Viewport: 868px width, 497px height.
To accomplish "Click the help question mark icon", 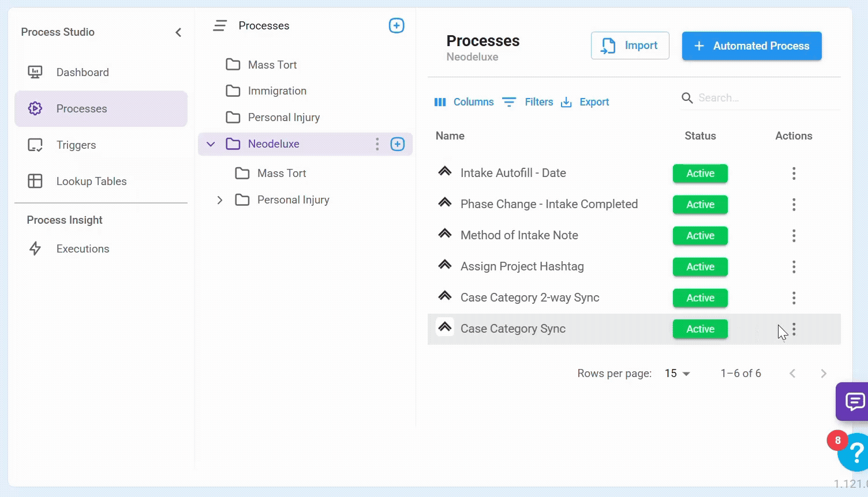I will 856,453.
